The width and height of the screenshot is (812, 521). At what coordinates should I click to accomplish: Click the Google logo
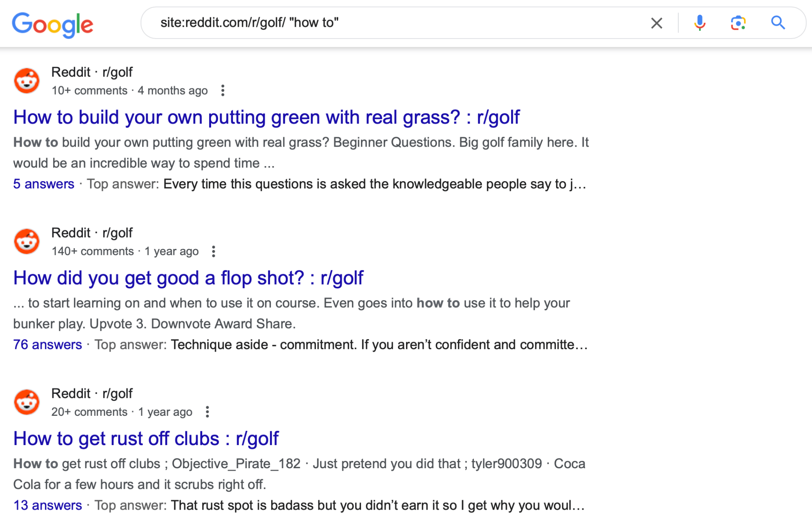tap(53, 24)
